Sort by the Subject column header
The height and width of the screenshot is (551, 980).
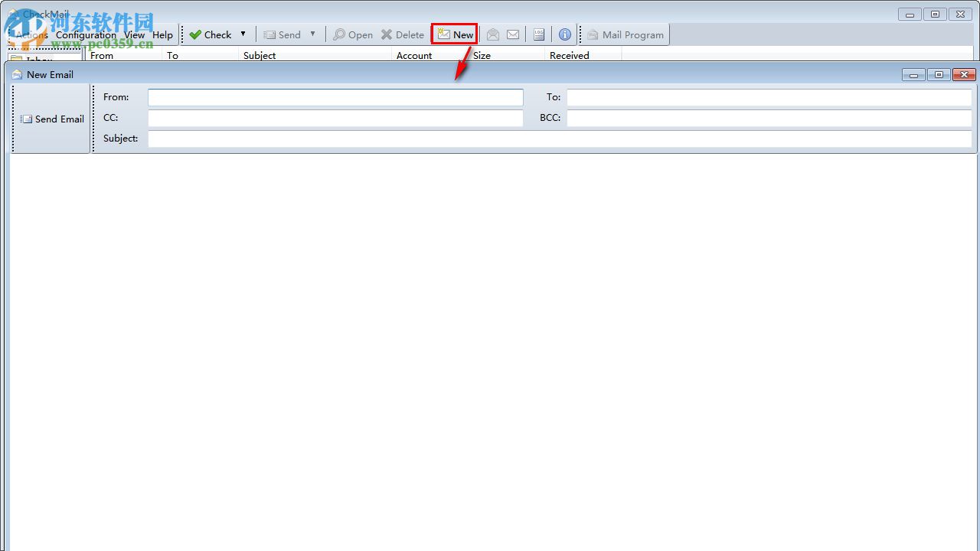[315, 55]
